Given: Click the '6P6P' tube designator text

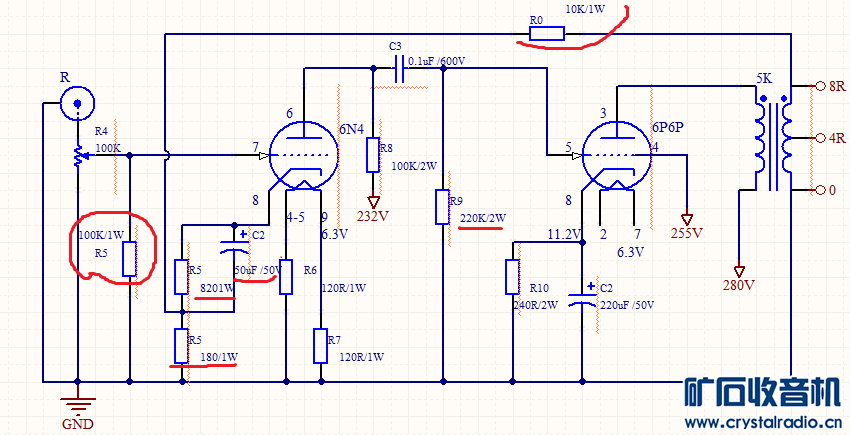Looking at the screenshot, I should click(668, 128).
